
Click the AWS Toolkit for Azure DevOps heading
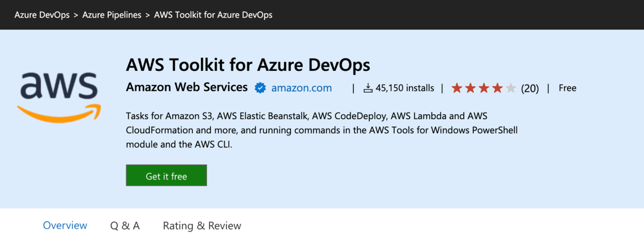[248, 65]
